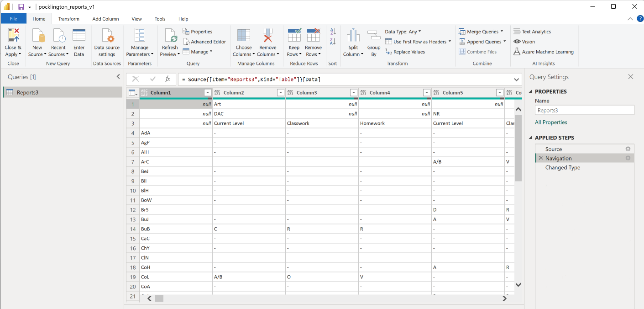Click vertical scrollbar down arrow
Viewport: 644px width, 309px height.
[518, 284]
